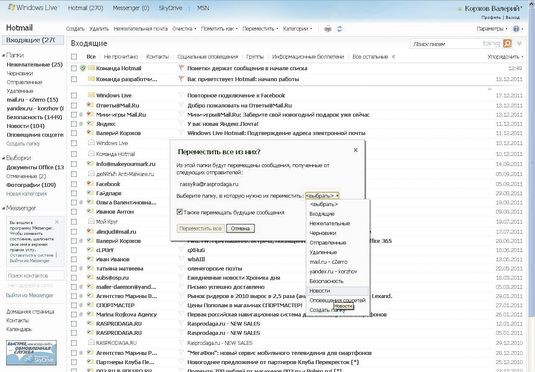Click the "Нежелательная почта" toolbar button

[x=141, y=29]
